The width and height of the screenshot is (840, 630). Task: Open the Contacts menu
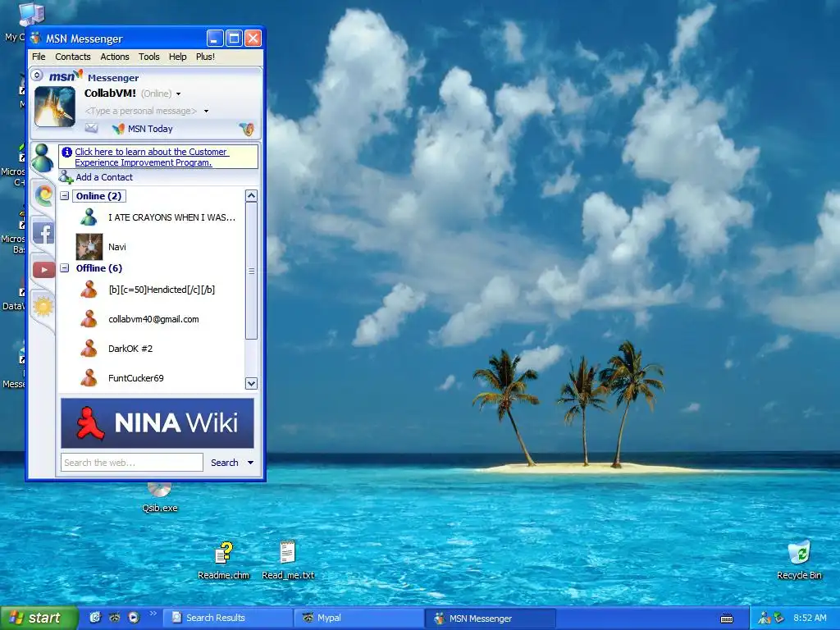73,57
